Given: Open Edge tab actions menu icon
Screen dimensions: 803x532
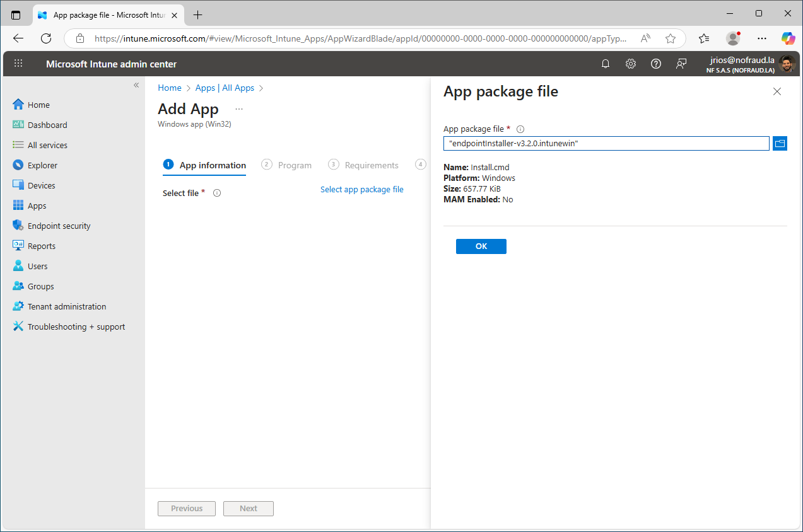Looking at the screenshot, I should [x=16, y=14].
